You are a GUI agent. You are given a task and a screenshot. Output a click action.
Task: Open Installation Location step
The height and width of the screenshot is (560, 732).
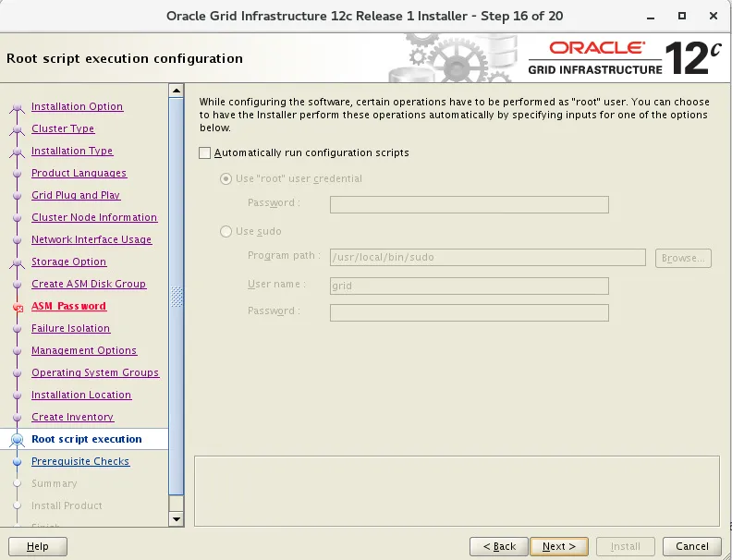(81, 395)
